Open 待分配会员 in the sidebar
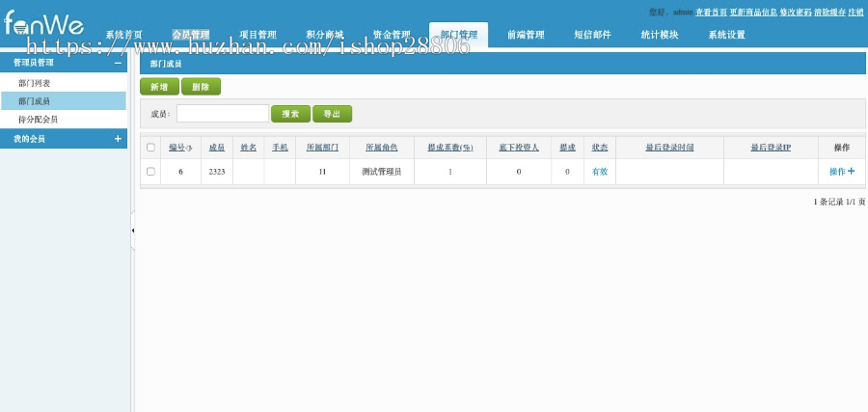This screenshot has height=412, width=868. 38,119
